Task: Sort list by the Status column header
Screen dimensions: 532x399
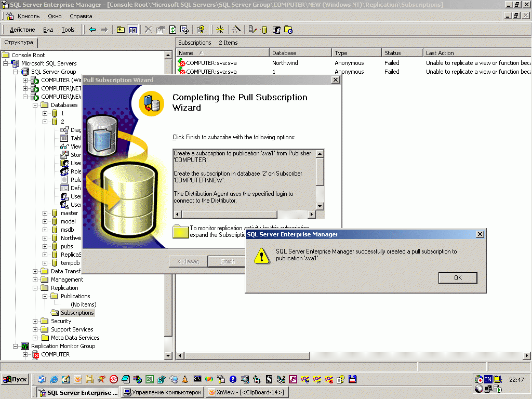Action: [402, 53]
